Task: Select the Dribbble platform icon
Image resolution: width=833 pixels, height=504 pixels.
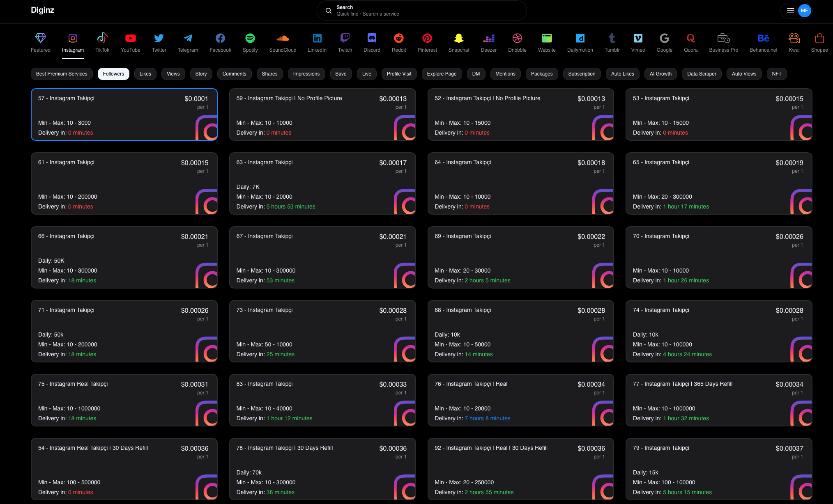Action: (517, 39)
